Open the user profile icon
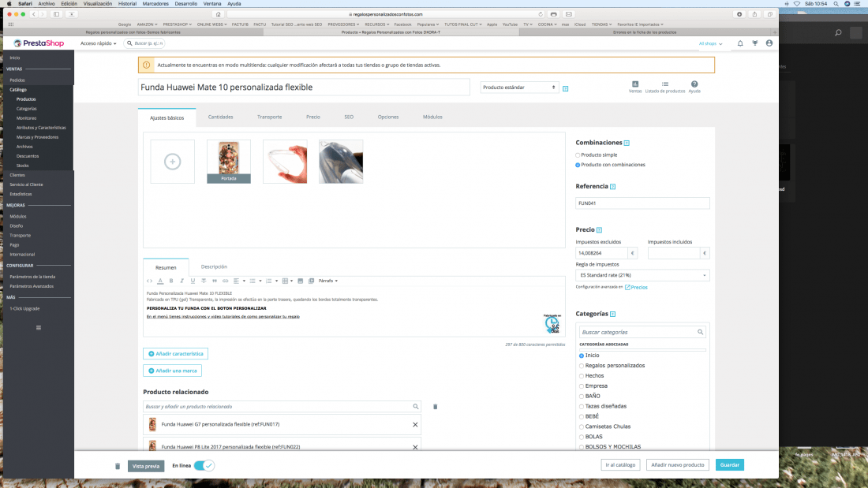The width and height of the screenshot is (868, 488). tap(769, 43)
